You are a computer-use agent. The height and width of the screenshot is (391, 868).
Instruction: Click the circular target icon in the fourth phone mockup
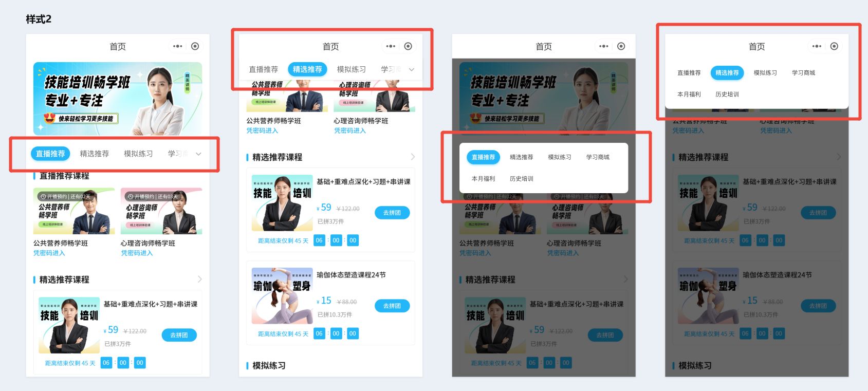pos(834,46)
